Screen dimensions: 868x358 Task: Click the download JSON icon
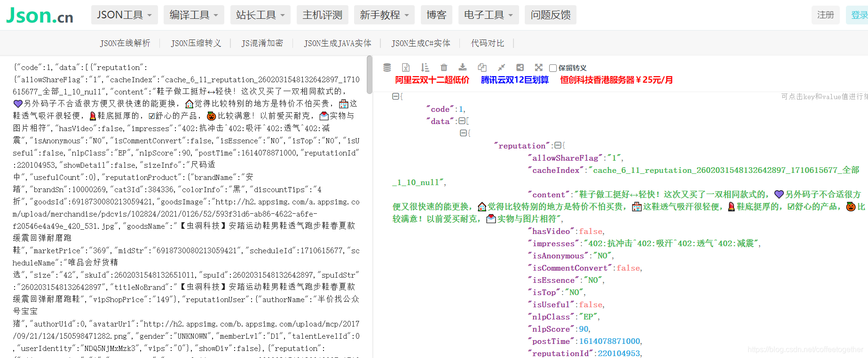click(x=463, y=68)
